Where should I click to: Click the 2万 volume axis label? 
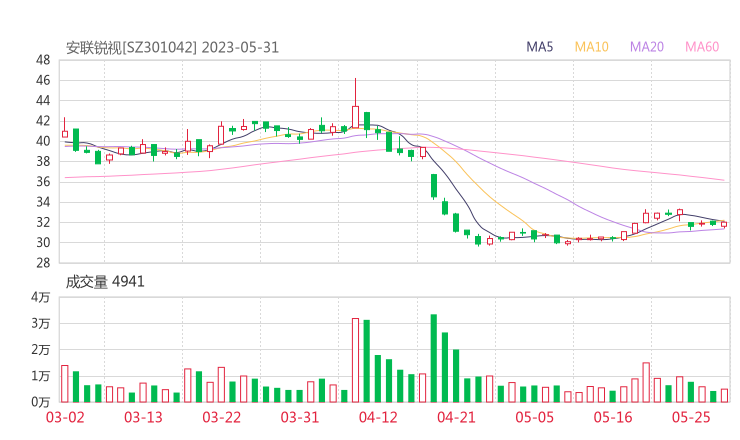pyautogui.click(x=41, y=350)
